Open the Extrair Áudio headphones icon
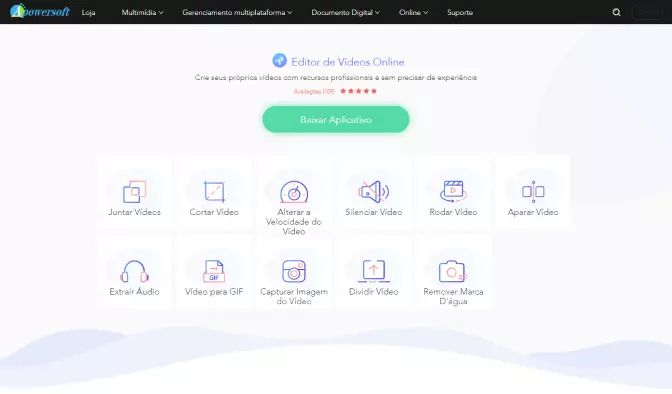The image size is (672, 394). 135,271
